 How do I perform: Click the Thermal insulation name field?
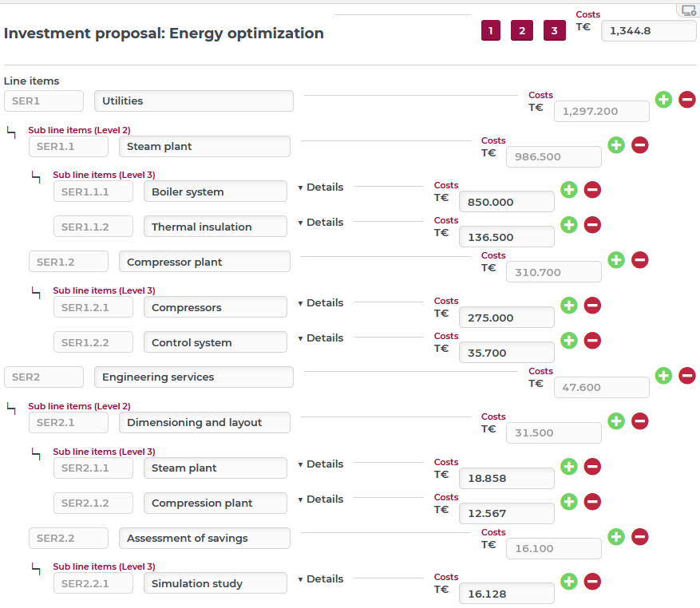tap(216, 227)
